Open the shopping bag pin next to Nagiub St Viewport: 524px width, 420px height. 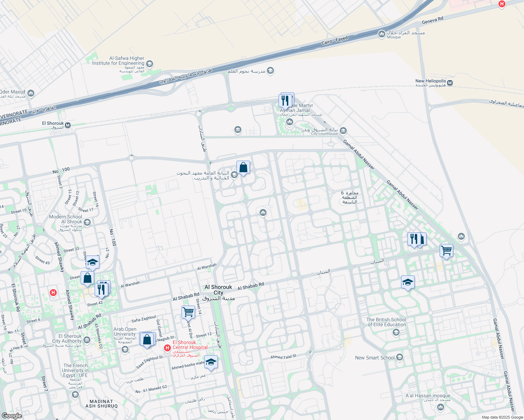click(147, 339)
